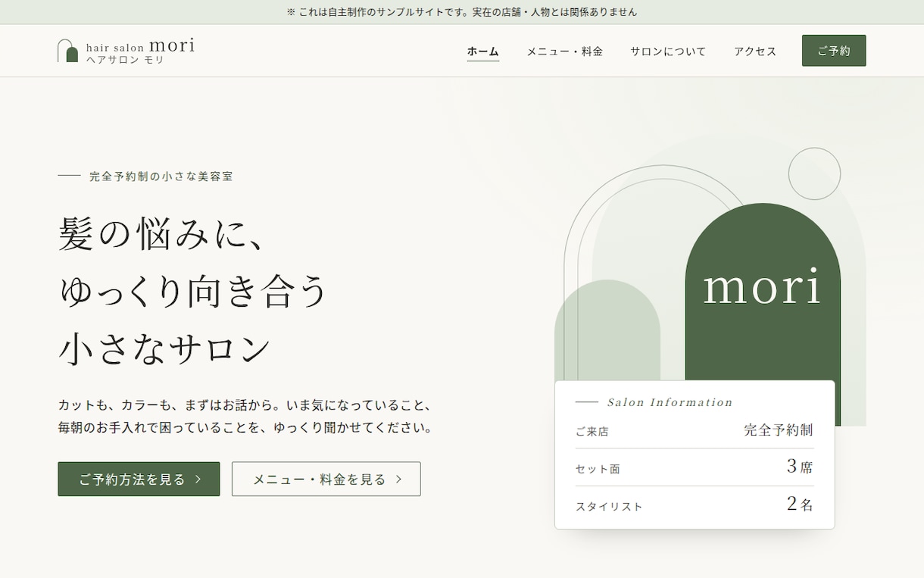
Task: Click the mori text on the green arch
Action: point(762,286)
